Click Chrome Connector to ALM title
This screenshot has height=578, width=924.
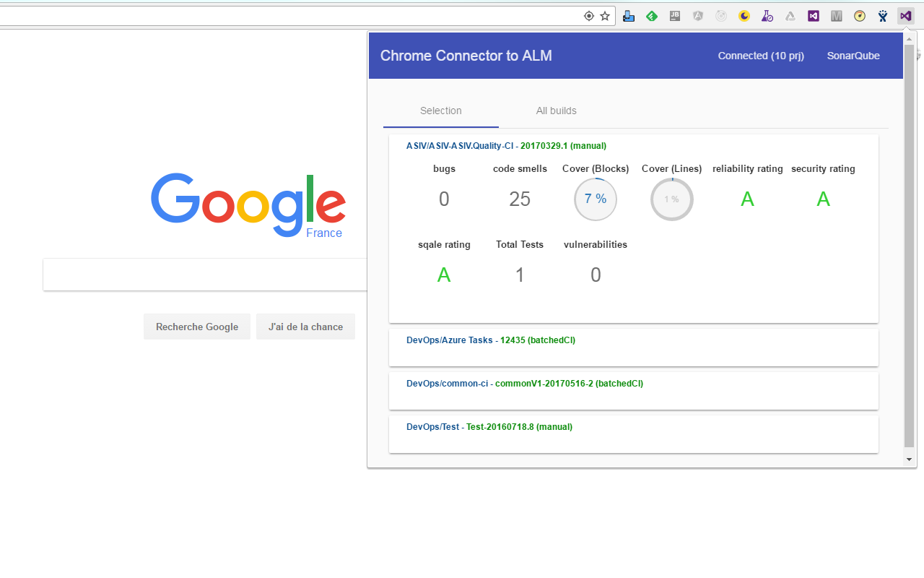point(466,56)
